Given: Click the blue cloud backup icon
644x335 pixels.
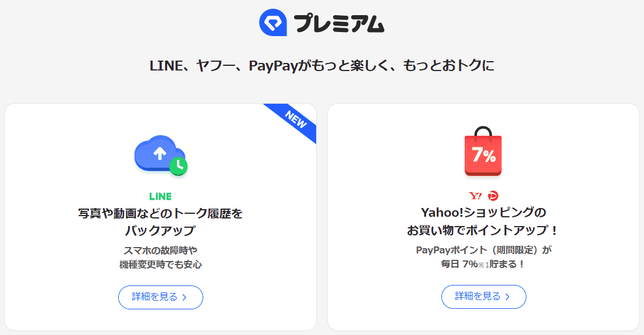Looking at the screenshot, I should (x=156, y=155).
